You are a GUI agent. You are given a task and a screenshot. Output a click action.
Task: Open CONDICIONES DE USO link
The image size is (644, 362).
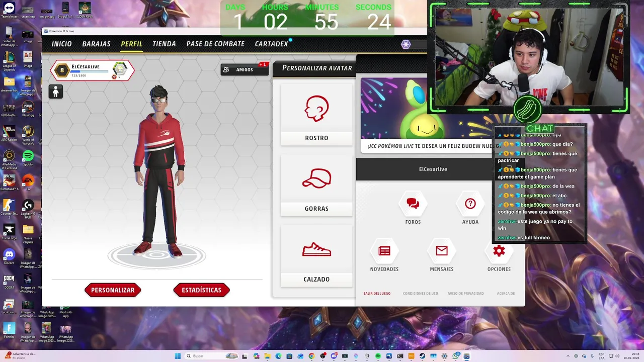point(421,294)
